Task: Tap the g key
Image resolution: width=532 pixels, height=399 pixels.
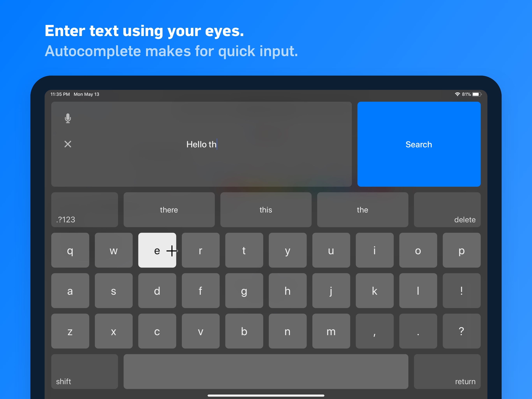Action: click(x=244, y=290)
